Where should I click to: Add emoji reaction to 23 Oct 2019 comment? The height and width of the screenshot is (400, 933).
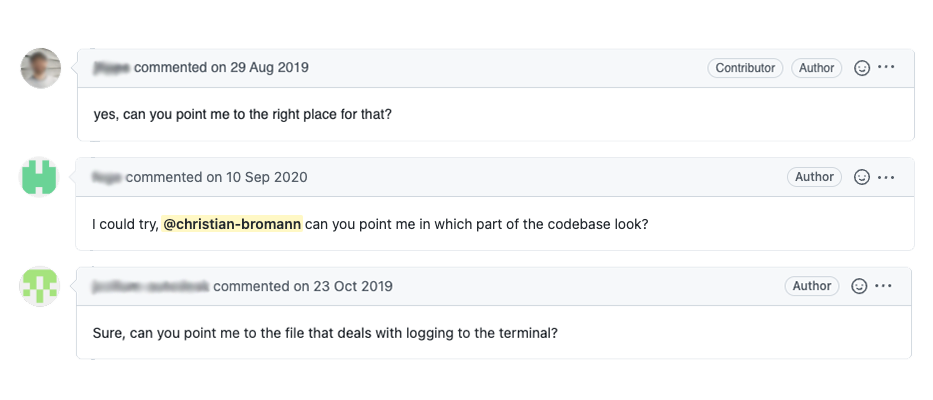click(859, 286)
